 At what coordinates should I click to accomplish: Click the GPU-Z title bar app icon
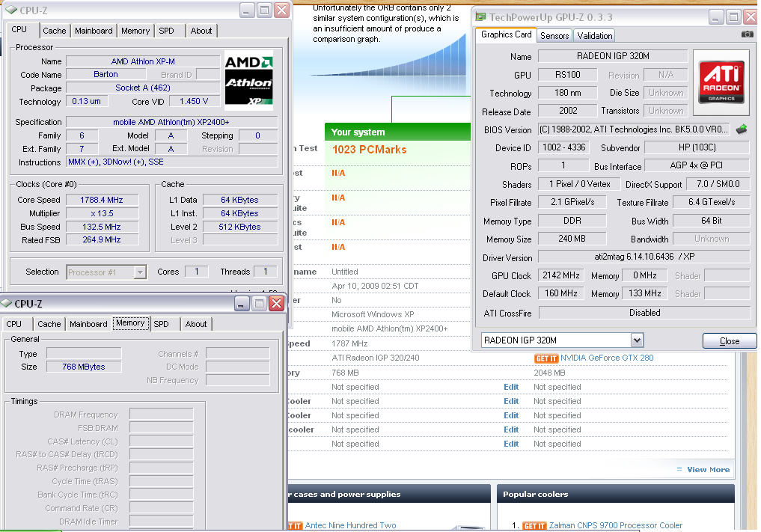coord(480,17)
